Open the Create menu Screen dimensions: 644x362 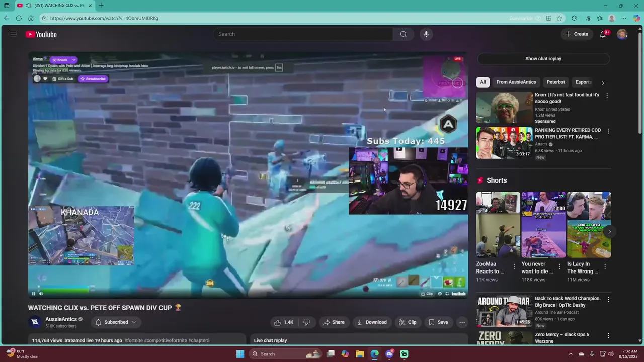tap(576, 34)
